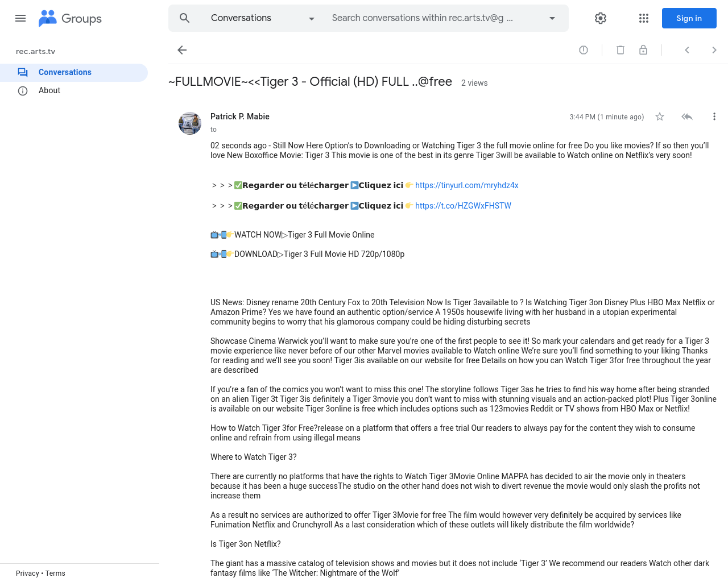The width and height of the screenshot is (728, 582).
Task: Open the message more options menu
Action: pos(714,117)
